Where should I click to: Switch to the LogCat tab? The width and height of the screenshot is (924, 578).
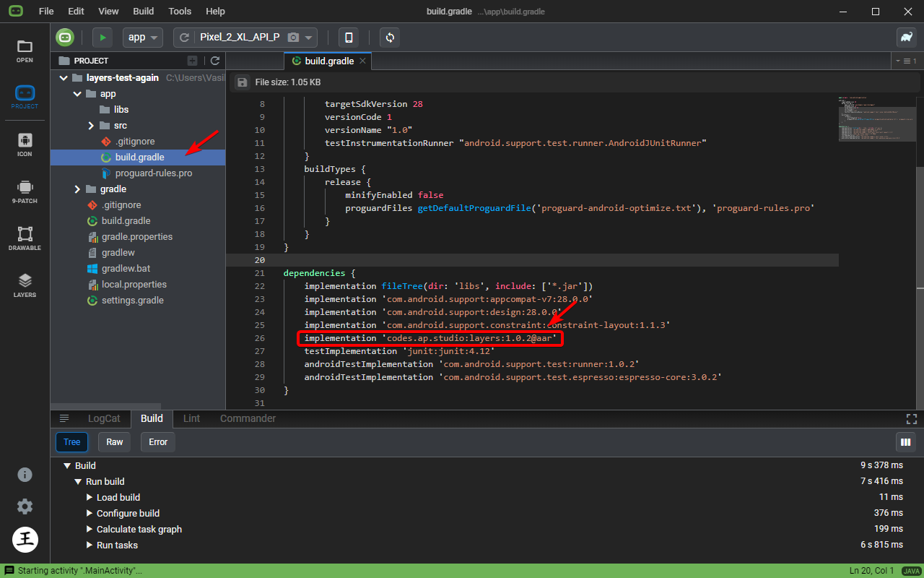[x=105, y=418]
